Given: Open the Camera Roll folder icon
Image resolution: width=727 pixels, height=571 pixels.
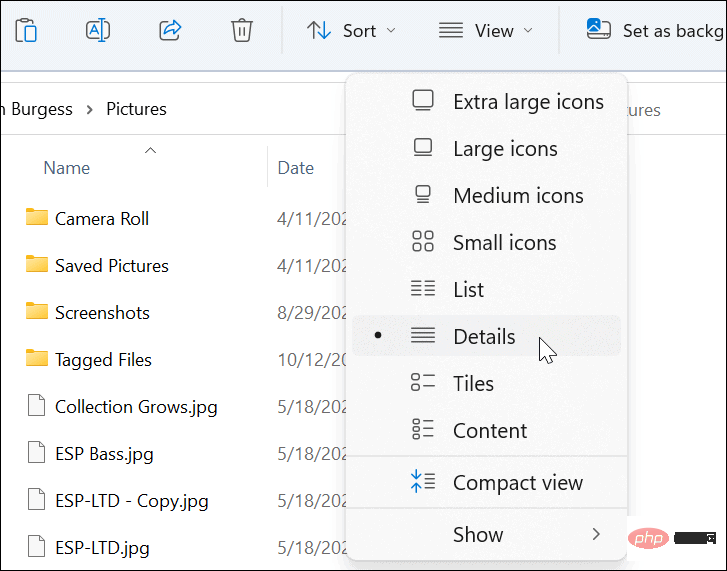Looking at the screenshot, I should pyautogui.click(x=37, y=218).
